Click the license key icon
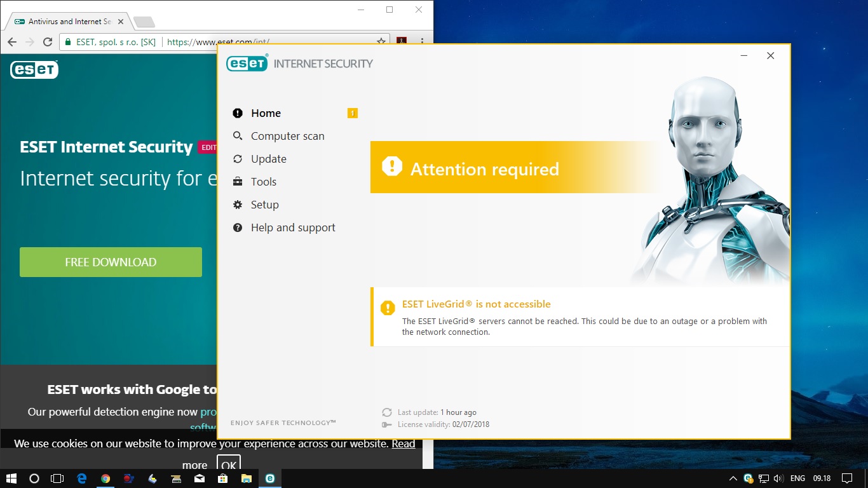 (386, 424)
